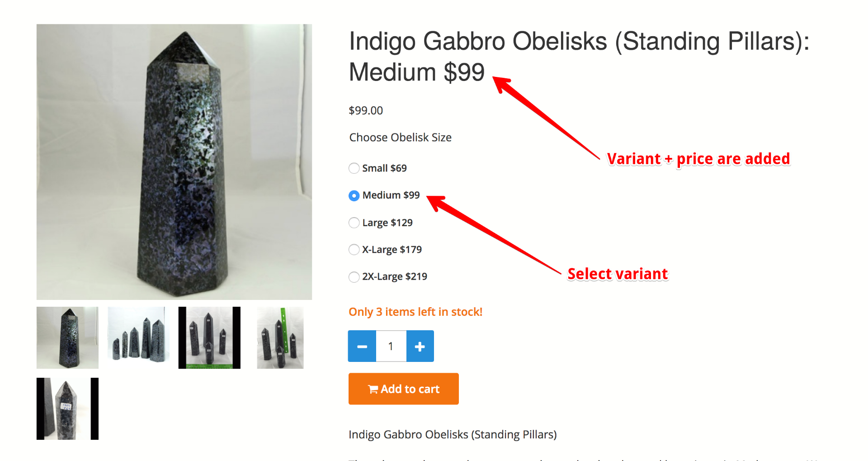The width and height of the screenshot is (868, 461).
Task: Click the minus quantity button
Action: 362,346
